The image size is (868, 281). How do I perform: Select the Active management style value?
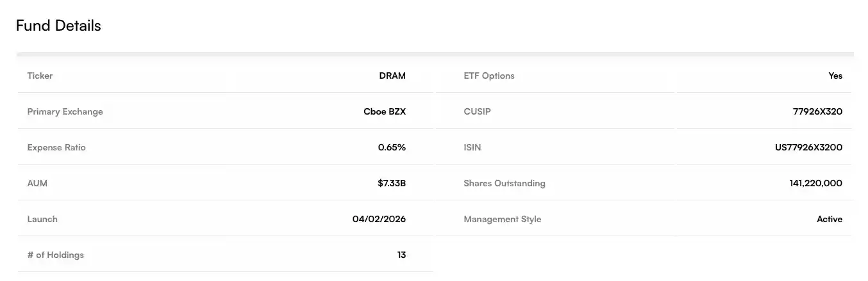(830, 219)
